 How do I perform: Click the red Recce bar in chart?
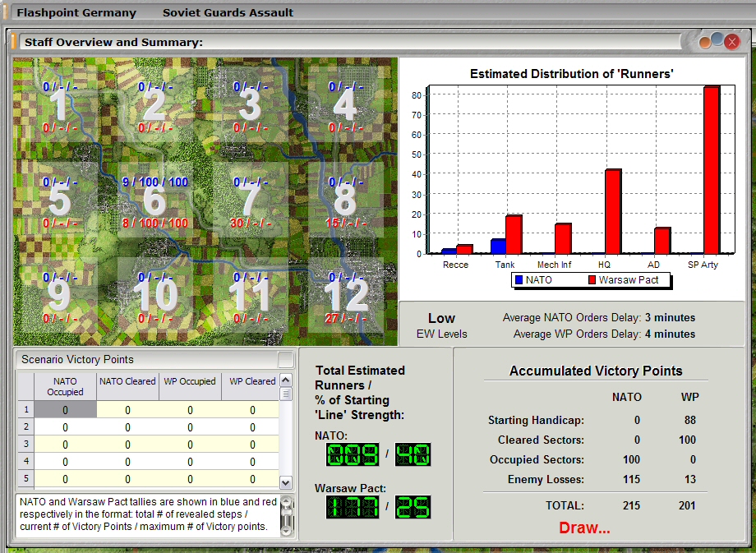465,249
